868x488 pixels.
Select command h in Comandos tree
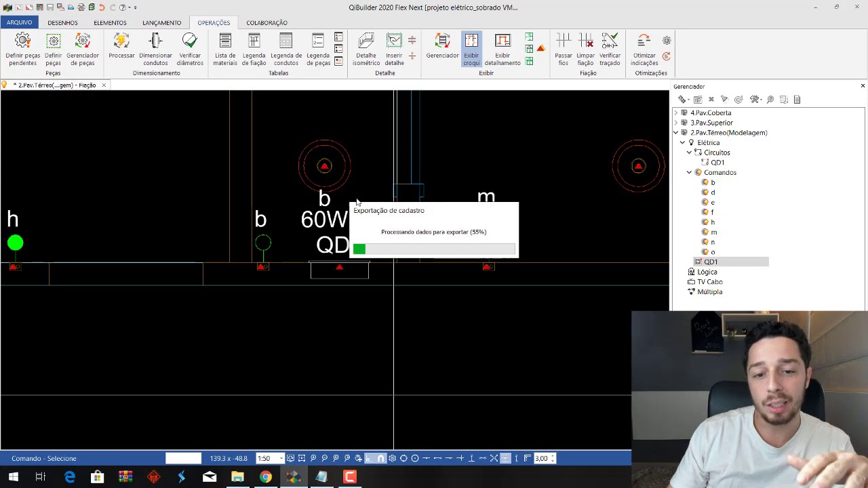pos(712,222)
